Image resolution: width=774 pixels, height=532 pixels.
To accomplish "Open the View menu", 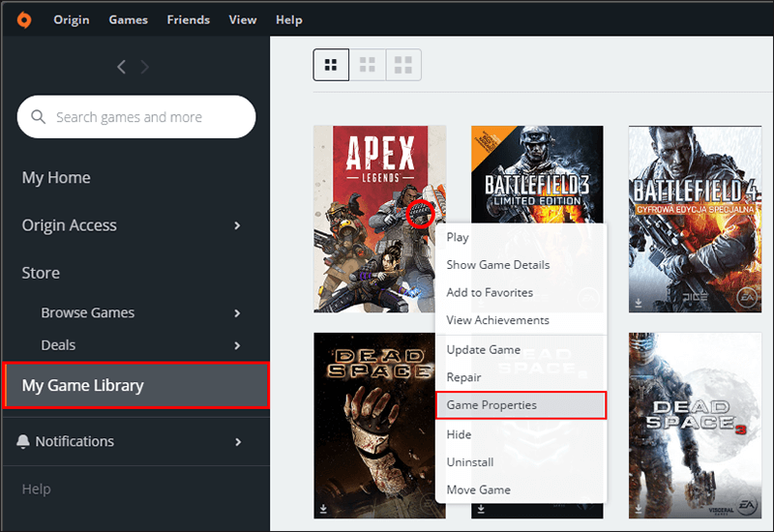I will point(243,19).
